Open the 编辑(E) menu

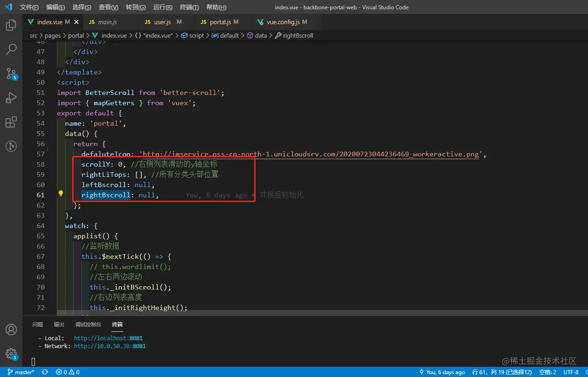[56, 7]
